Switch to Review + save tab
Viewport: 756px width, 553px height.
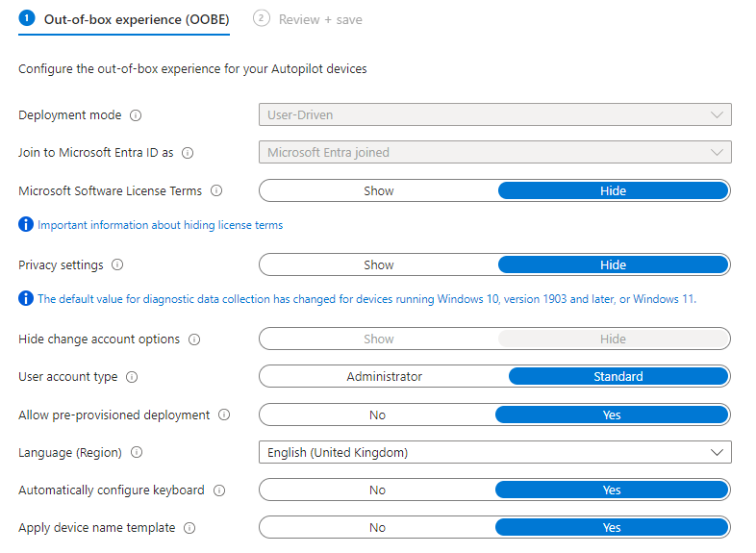[308, 20]
